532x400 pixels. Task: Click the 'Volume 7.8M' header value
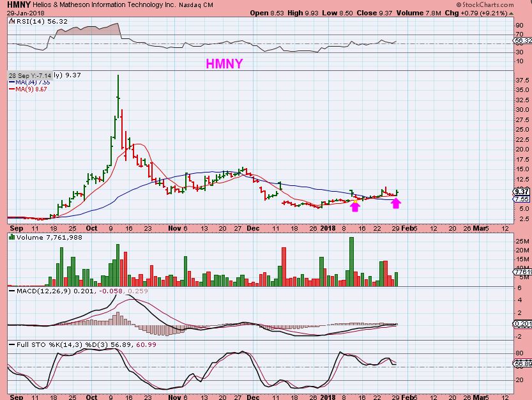pos(419,13)
